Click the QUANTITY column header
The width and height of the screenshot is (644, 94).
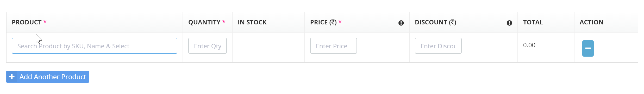click(204, 22)
